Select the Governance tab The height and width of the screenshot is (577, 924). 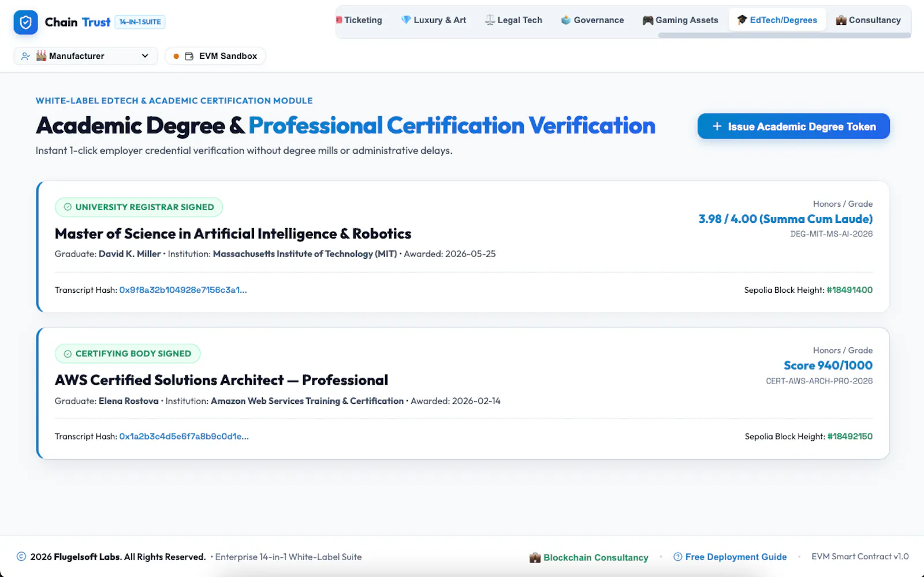593,20
